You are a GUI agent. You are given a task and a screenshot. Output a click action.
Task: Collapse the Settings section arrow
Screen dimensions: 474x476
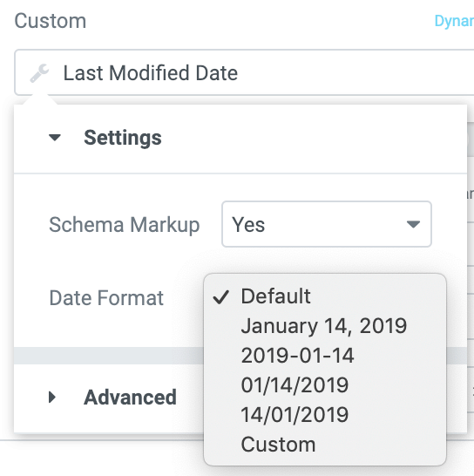pos(55,138)
